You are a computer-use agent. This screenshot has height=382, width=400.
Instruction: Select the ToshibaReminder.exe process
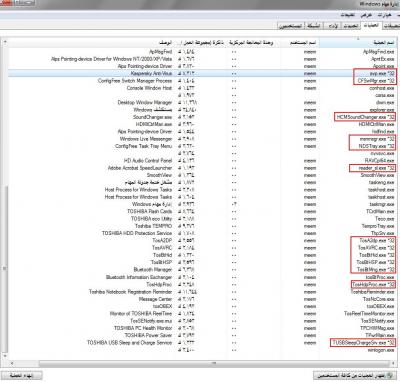[373, 292]
